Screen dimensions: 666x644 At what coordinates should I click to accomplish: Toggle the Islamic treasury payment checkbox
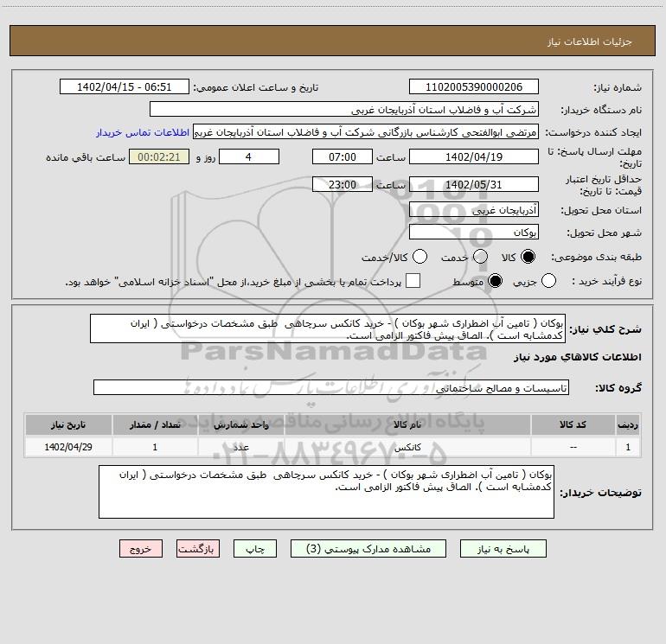pos(413,281)
